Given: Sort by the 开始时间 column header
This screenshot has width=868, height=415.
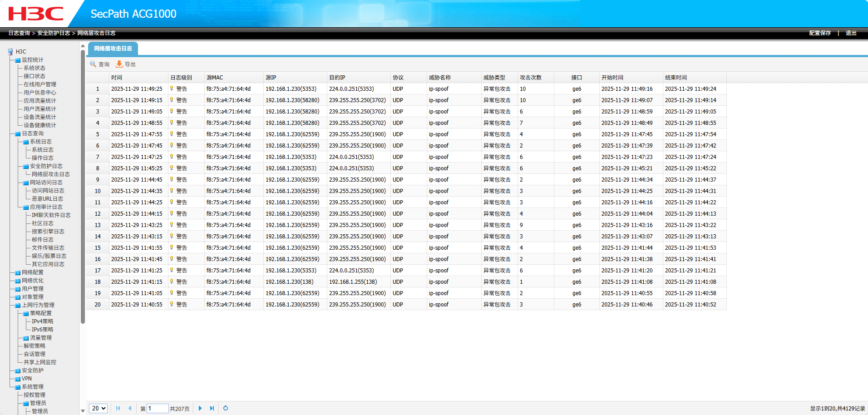Looking at the screenshot, I should [x=631, y=78].
